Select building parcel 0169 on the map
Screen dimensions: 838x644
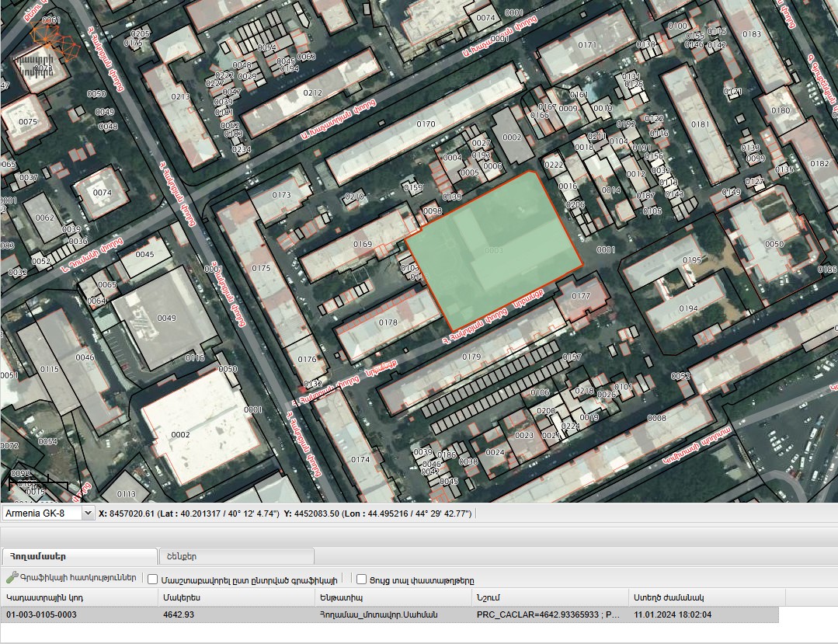pyautogui.click(x=363, y=244)
